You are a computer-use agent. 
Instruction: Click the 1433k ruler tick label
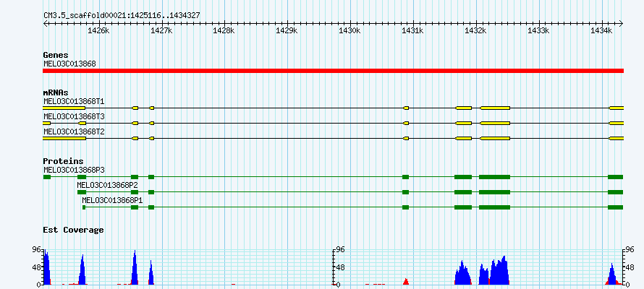[x=538, y=30]
